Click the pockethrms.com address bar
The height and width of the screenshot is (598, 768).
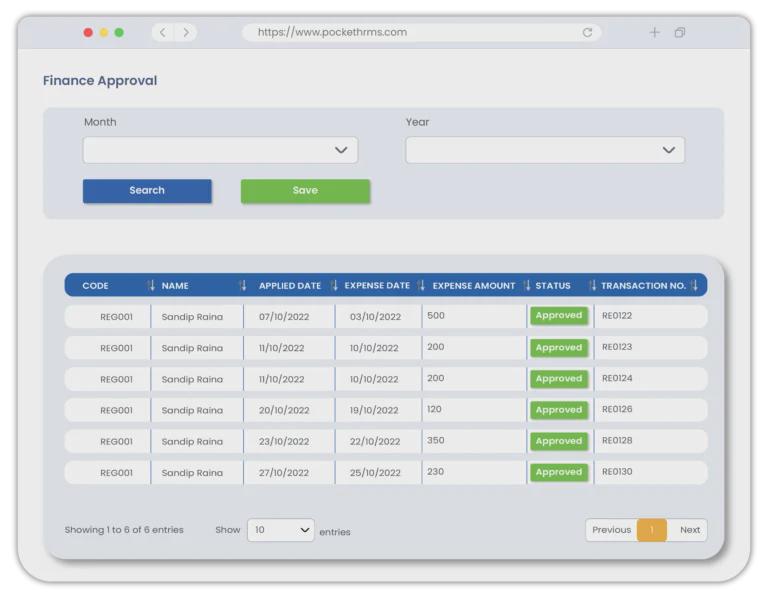pyautogui.click(x=420, y=33)
